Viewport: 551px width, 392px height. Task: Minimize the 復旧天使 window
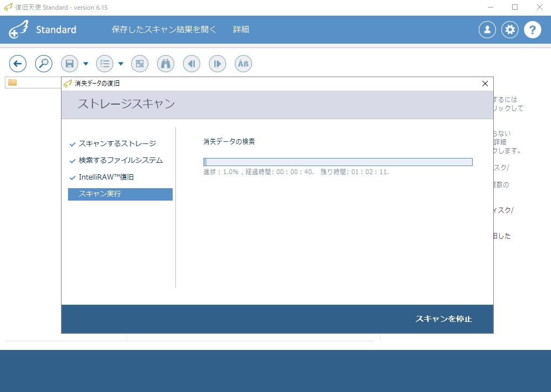click(x=491, y=7)
